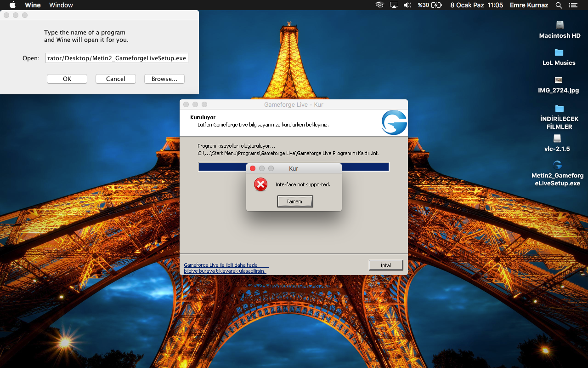The height and width of the screenshot is (368, 588).
Task: Open the volume control icon
Action: coord(407,5)
